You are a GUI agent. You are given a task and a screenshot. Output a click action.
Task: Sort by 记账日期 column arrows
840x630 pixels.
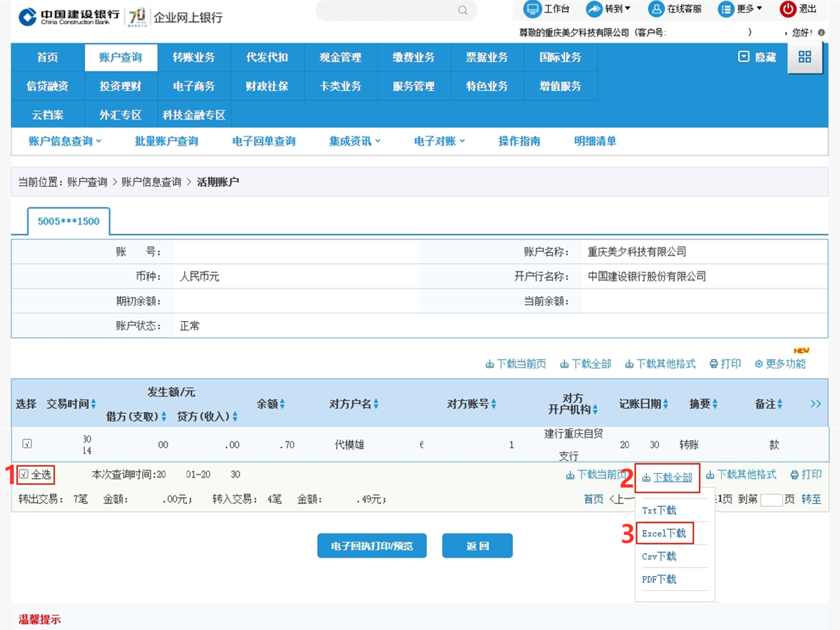tap(666, 404)
